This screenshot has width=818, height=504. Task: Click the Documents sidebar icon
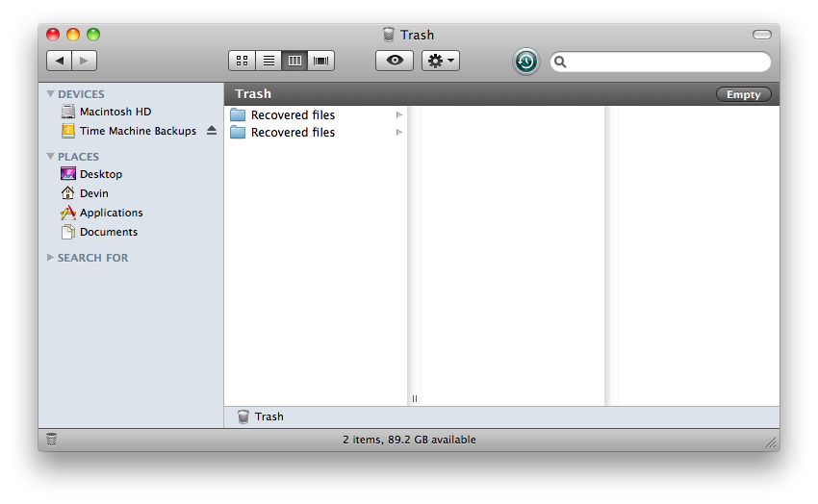[67, 232]
